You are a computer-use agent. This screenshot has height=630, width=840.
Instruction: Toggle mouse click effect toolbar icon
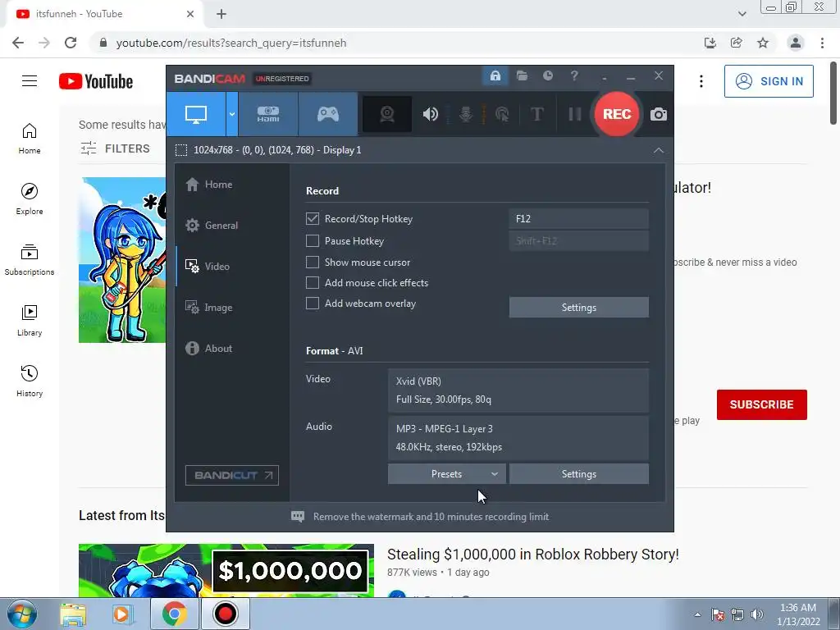pyautogui.click(x=503, y=114)
